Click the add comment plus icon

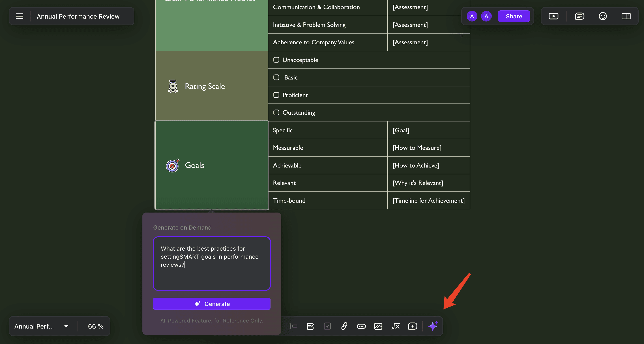tap(412, 326)
